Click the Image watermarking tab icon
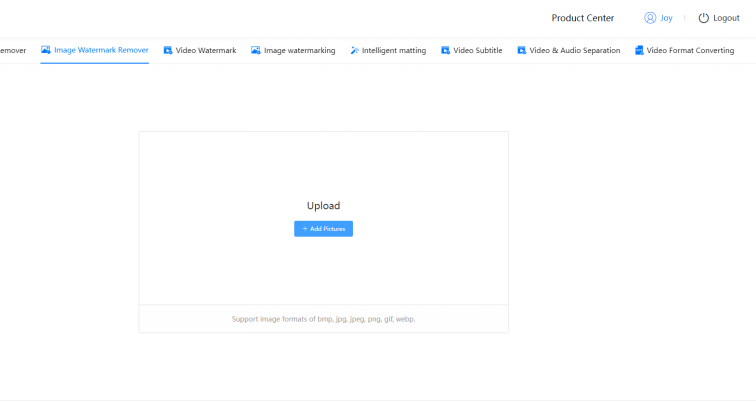Viewport: 756px width, 403px height. pyautogui.click(x=256, y=50)
